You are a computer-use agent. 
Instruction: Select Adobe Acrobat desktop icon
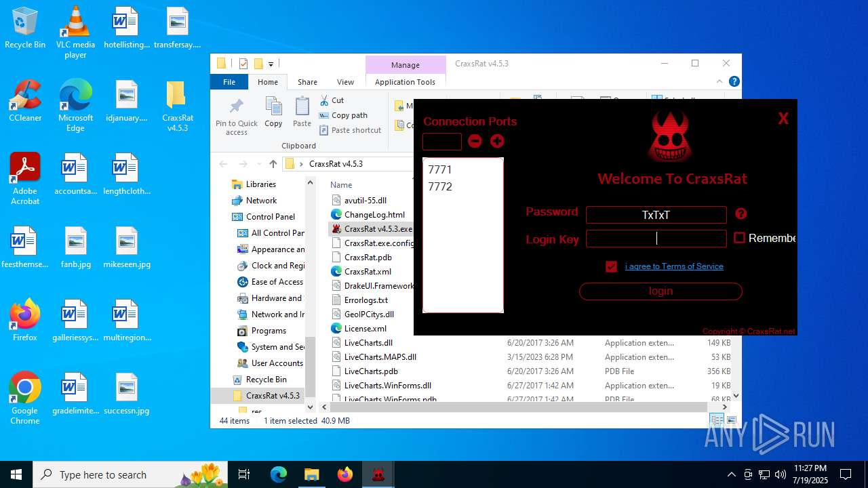click(25, 180)
